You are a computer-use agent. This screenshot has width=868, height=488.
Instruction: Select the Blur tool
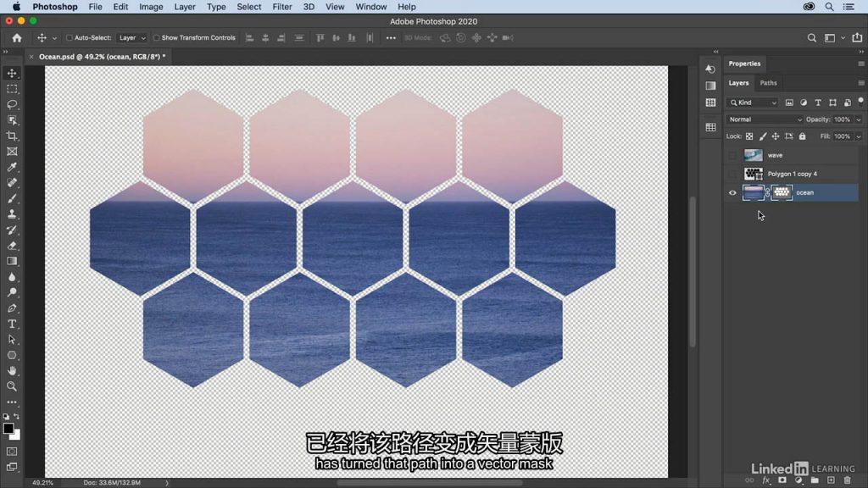[12, 277]
